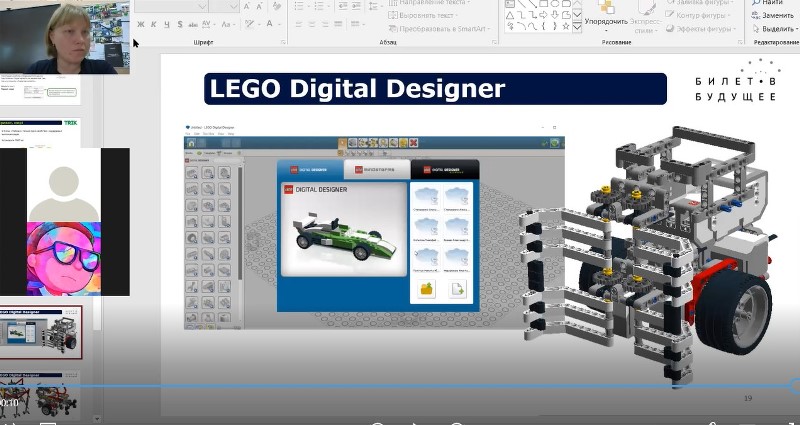Toggle underline Ч formatting
The image size is (800, 425).
(x=167, y=23)
